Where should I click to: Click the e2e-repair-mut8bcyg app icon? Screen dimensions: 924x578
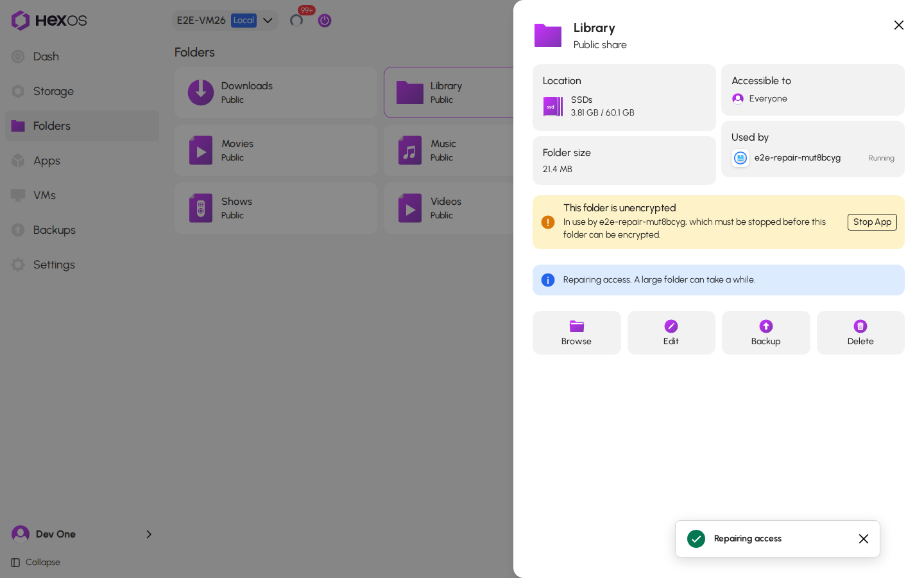pos(740,158)
